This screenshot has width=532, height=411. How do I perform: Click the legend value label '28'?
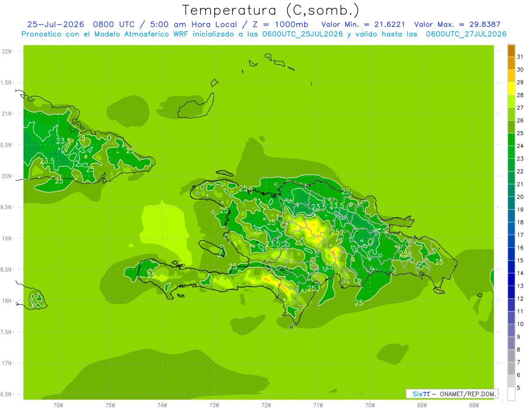[520, 95]
